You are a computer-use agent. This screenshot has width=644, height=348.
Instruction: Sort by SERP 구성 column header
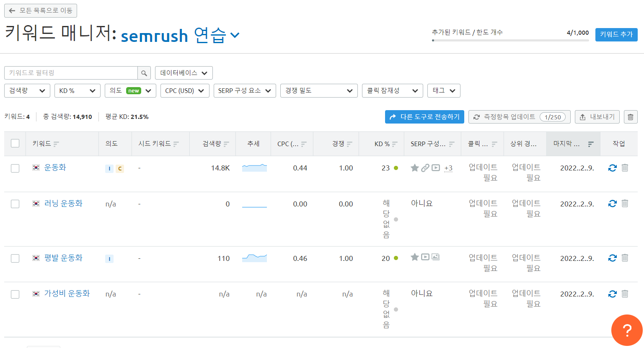click(x=432, y=144)
